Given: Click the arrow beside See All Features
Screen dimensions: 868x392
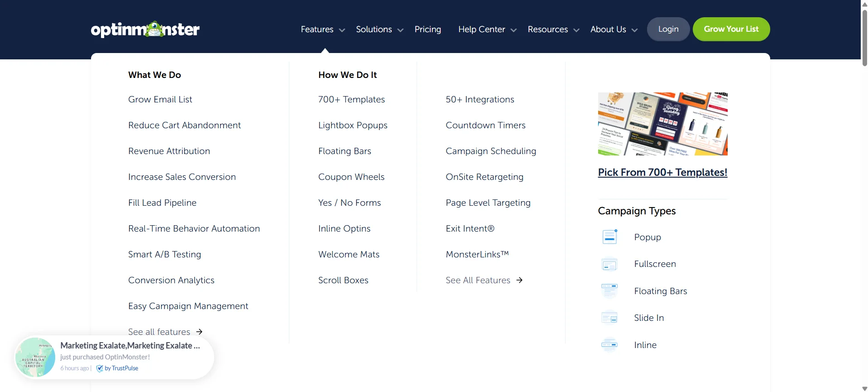Looking at the screenshot, I should (519, 281).
